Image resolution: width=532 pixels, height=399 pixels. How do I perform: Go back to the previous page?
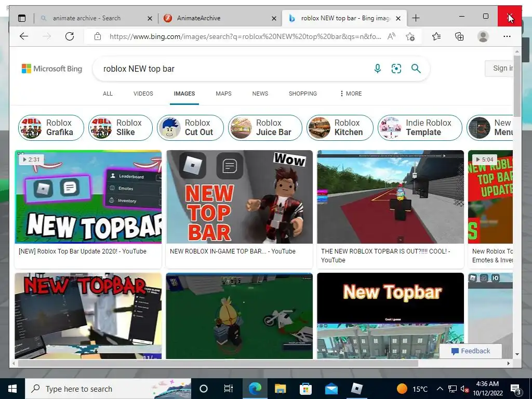coord(24,36)
